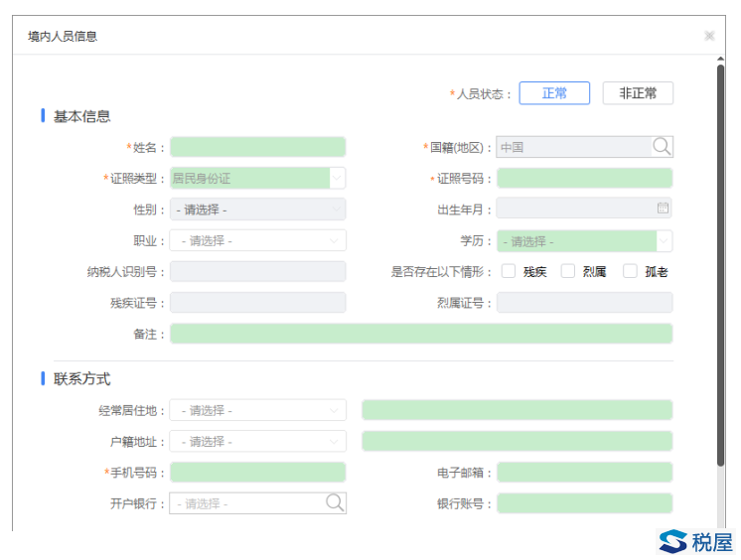Open the 经常居住地 region dropdown
Screen dimensions: 741x560
coord(258,410)
